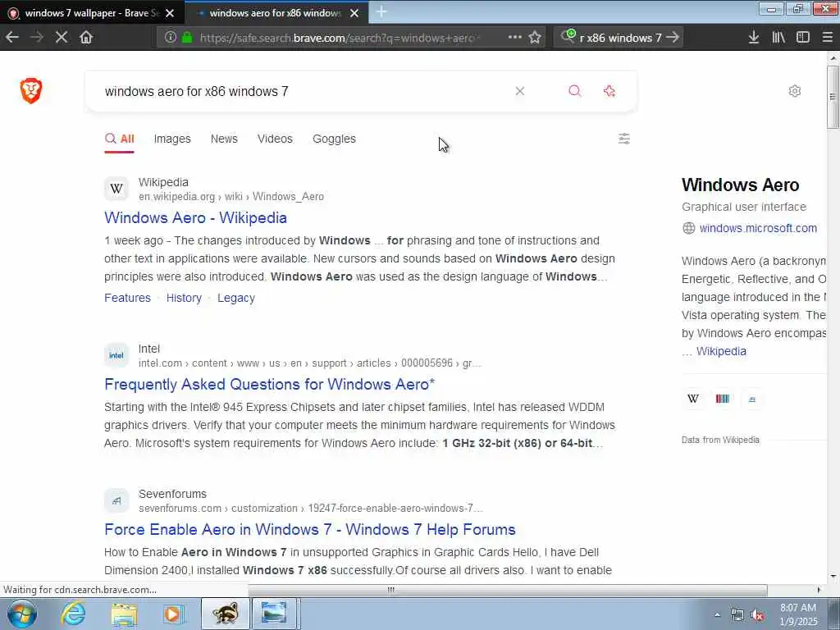The height and width of the screenshot is (630, 840).
Task: Click the AI sparkle answer icon
Action: pyautogui.click(x=609, y=91)
